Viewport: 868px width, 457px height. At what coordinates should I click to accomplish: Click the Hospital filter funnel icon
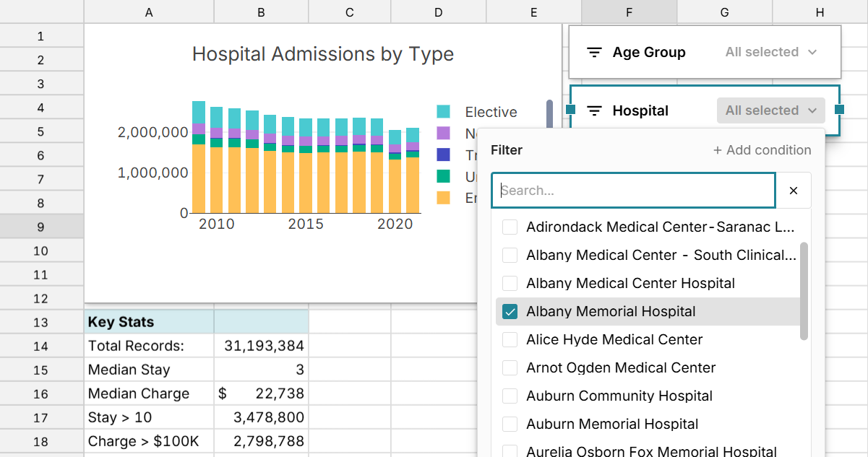594,110
